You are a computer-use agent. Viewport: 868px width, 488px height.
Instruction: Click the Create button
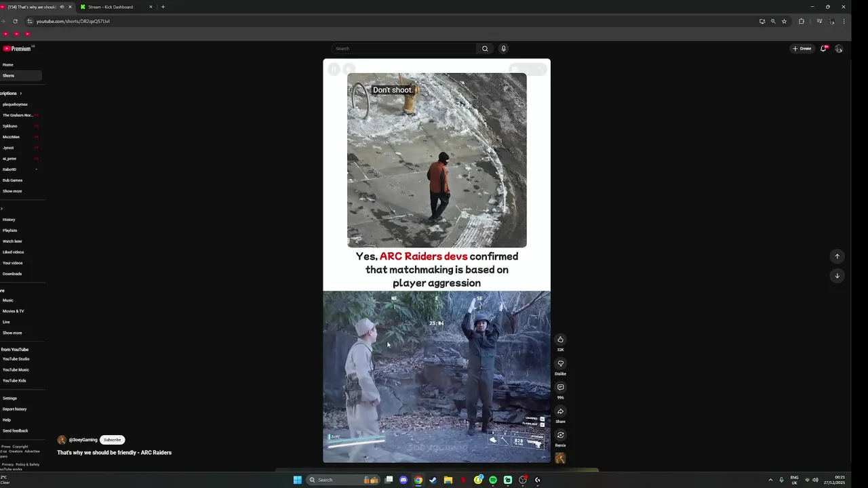click(x=802, y=49)
